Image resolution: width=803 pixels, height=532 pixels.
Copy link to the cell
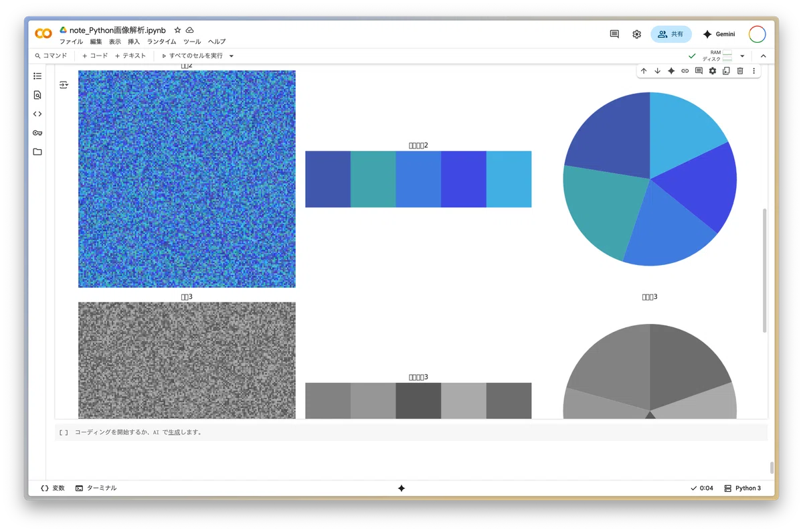tap(685, 71)
